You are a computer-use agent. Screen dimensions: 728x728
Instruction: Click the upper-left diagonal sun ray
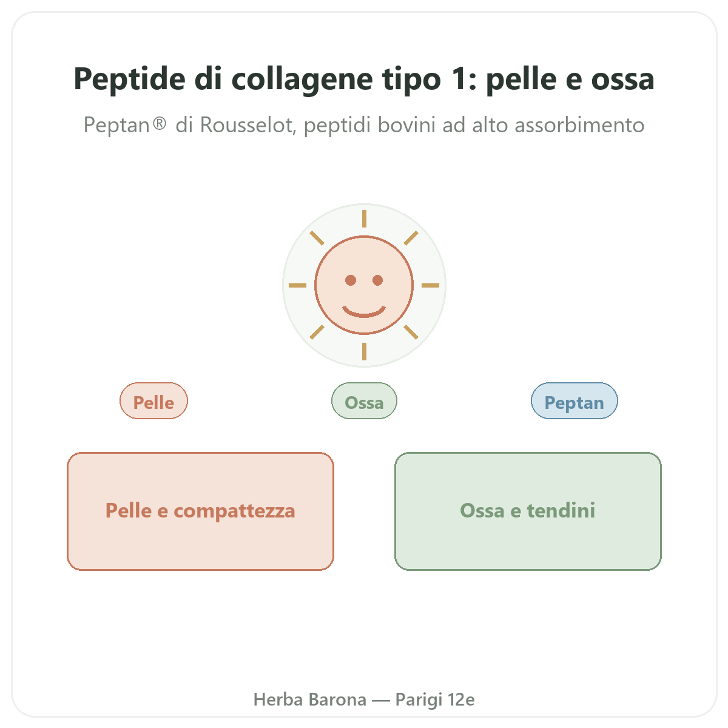(x=317, y=238)
